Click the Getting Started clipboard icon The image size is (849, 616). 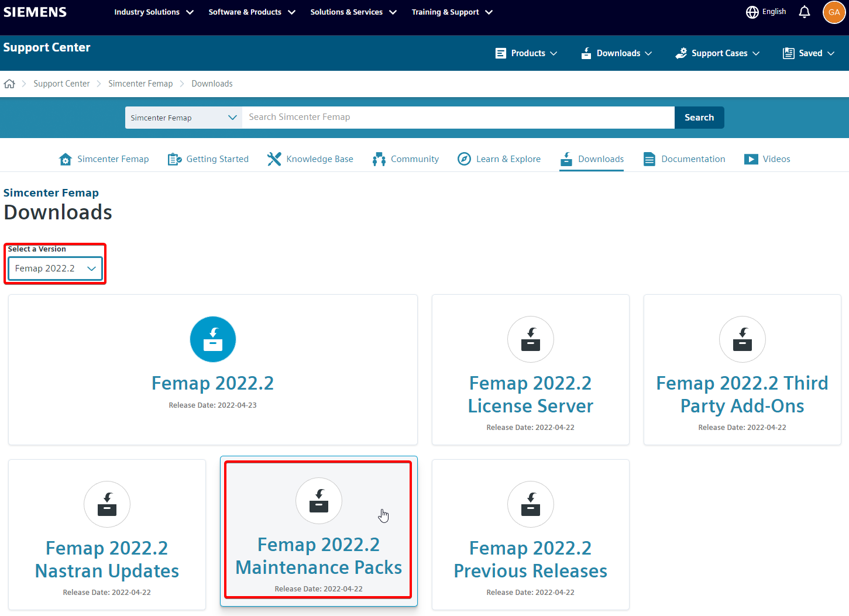[174, 159]
